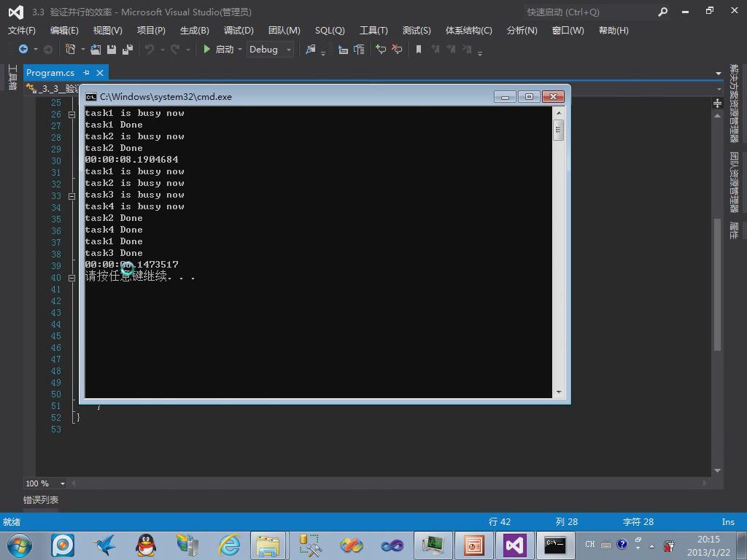747x560 pixels.
Task: Open the QQ penguin taskbar icon
Action: (146, 545)
